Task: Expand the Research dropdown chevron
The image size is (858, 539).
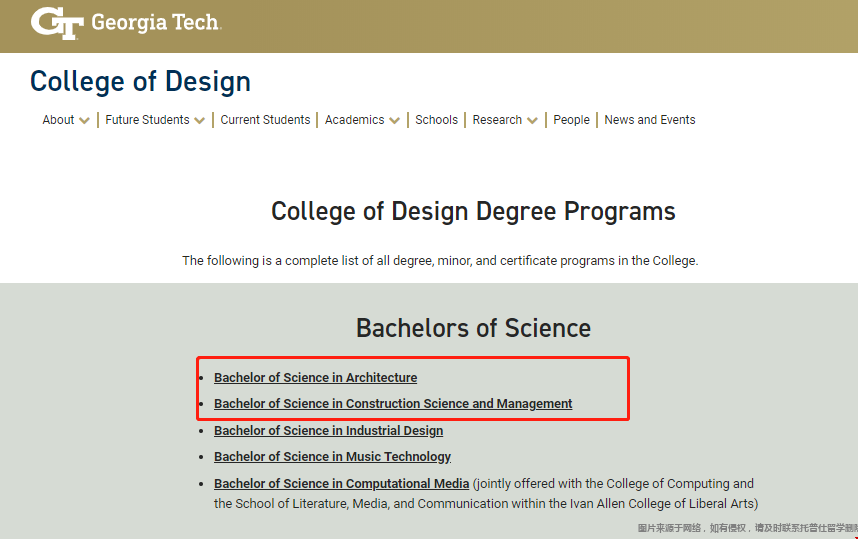Action: click(x=532, y=120)
